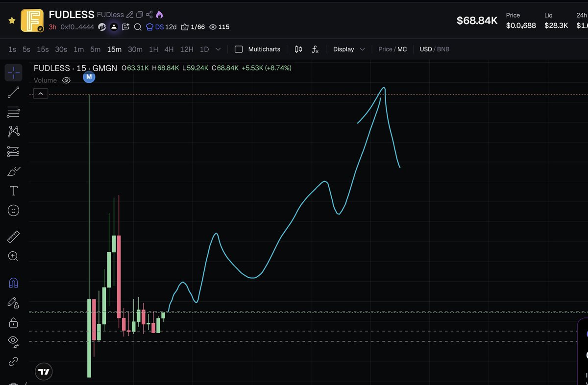Screen dimensions: 588x385
Task: Toggle Volume indicator visibility eye
Action: 67,80
